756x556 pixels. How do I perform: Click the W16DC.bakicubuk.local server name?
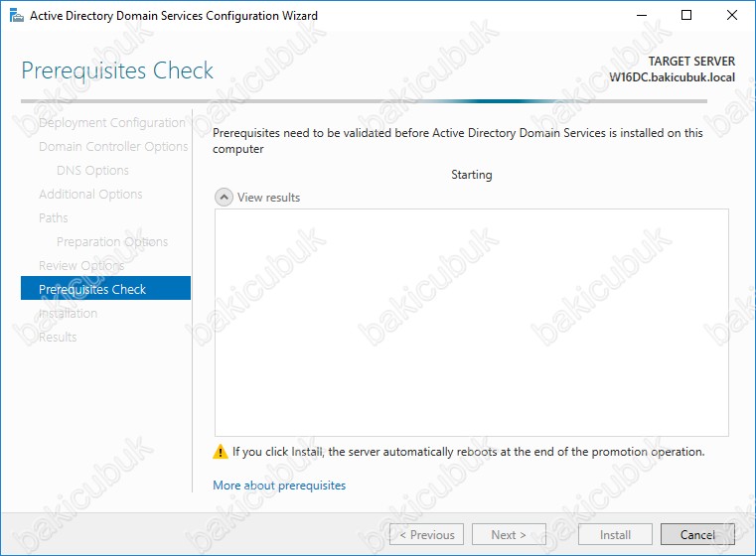673,77
